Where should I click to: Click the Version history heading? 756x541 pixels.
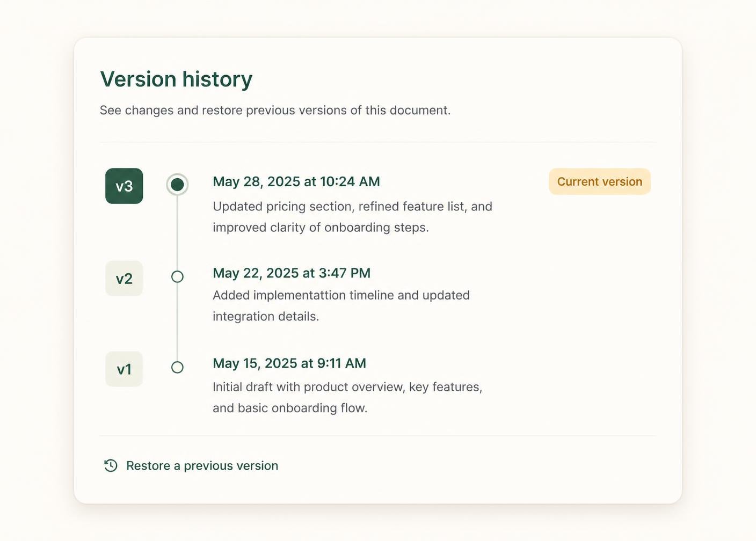tap(176, 79)
